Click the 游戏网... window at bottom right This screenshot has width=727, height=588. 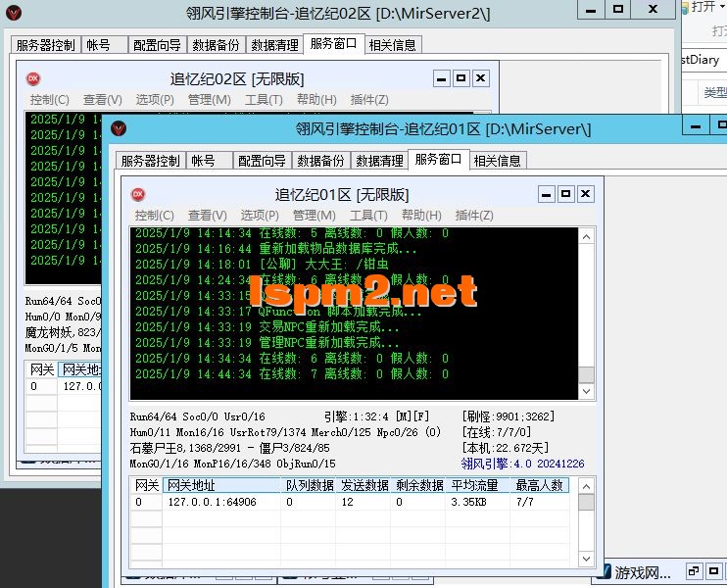pos(642,572)
